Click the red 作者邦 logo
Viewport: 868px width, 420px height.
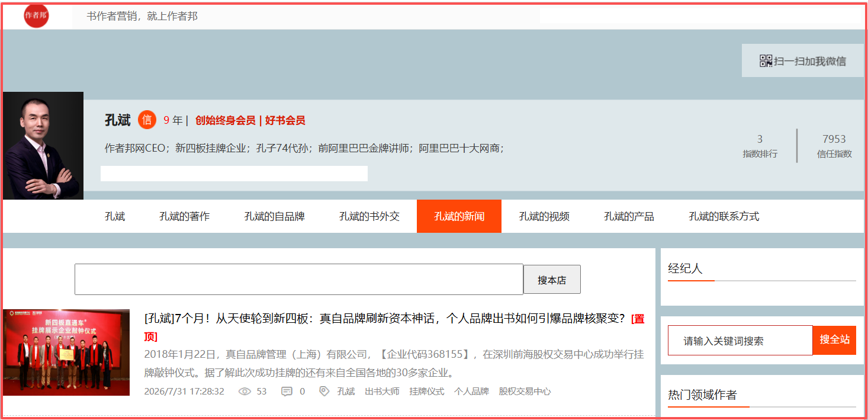[36, 15]
